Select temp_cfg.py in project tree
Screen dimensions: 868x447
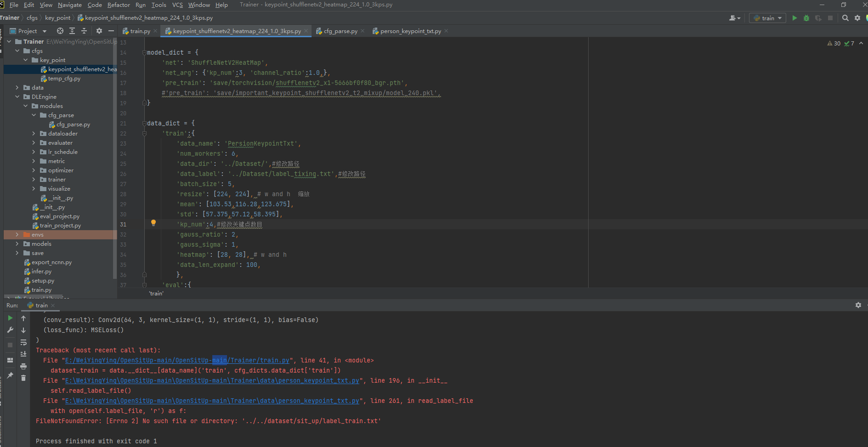[64, 79]
